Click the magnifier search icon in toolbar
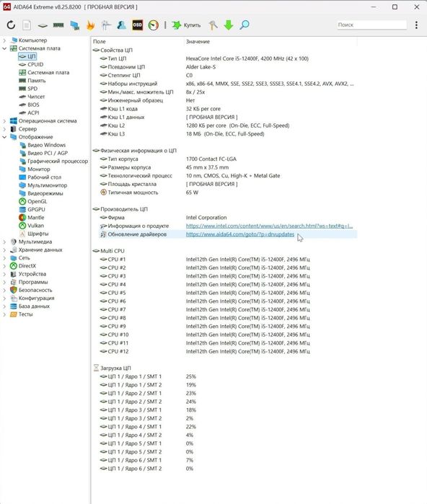Screen dimensions: 427x504 [245, 25]
